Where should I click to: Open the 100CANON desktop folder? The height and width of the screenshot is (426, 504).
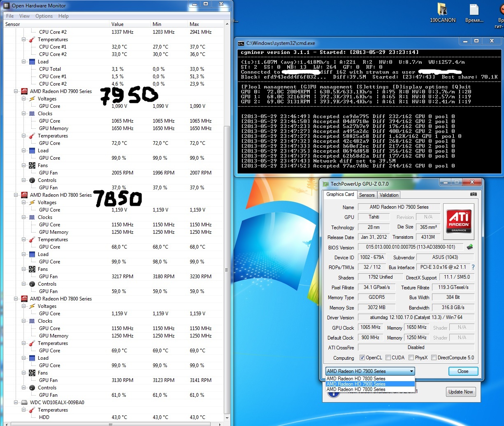(x=442, y=13)
